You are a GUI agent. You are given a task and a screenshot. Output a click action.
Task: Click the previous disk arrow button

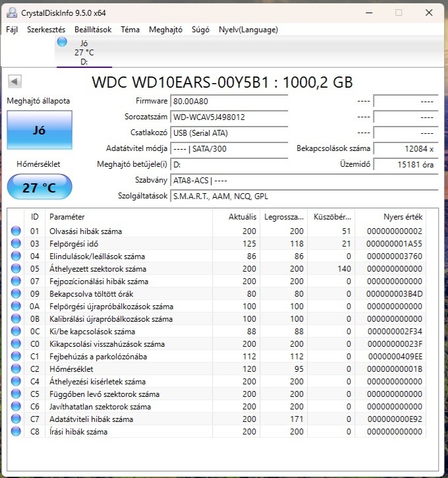pos(14,81)
